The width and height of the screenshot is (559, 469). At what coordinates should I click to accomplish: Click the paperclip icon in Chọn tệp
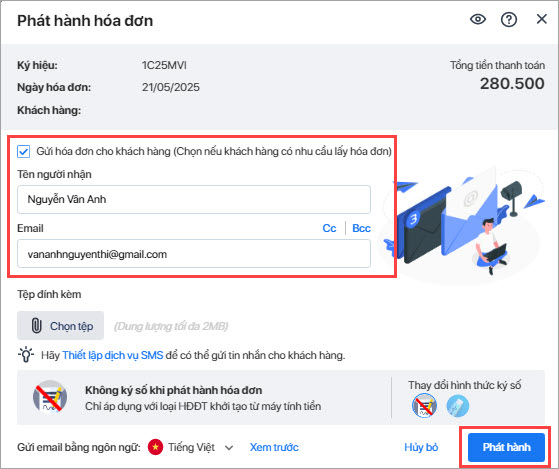coord(36,326)
